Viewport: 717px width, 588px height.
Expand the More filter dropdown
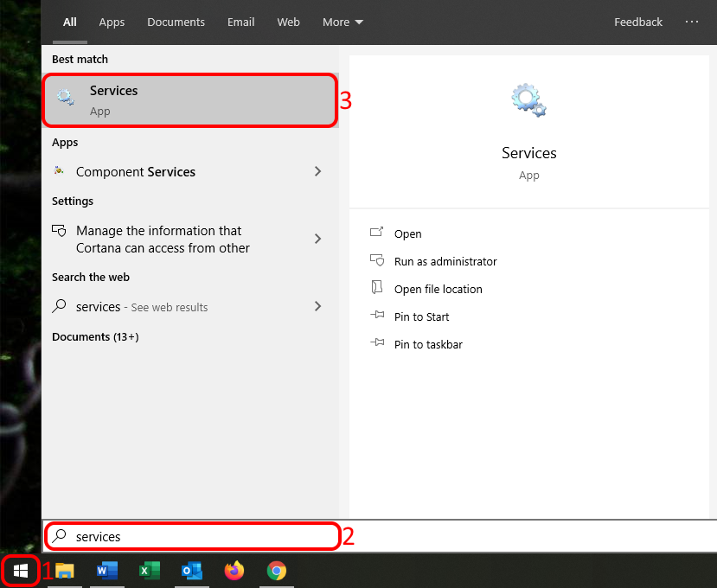pyautogui.click(x=342, y=22)
